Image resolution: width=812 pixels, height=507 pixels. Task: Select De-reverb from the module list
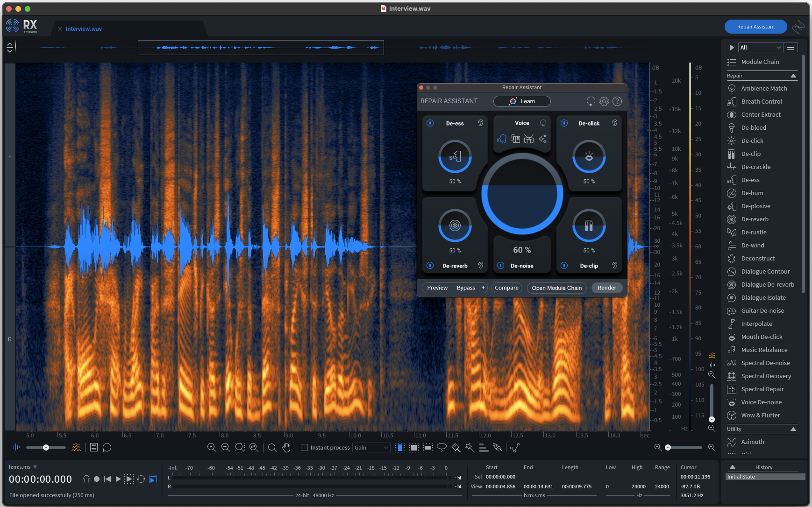(x=755, y=219)
